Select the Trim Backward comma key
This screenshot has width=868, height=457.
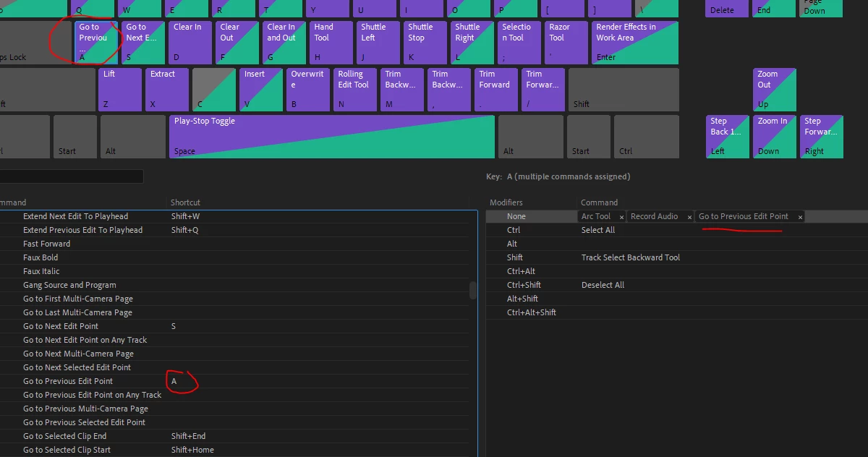pos(449,90)
